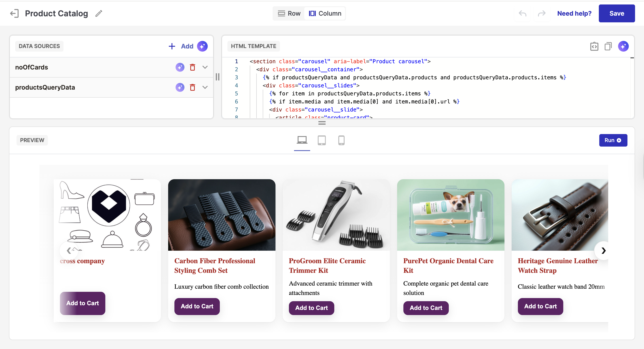Click the copy icon in HTML Template header
644x349 pixels.
click(x=608, y=46)
